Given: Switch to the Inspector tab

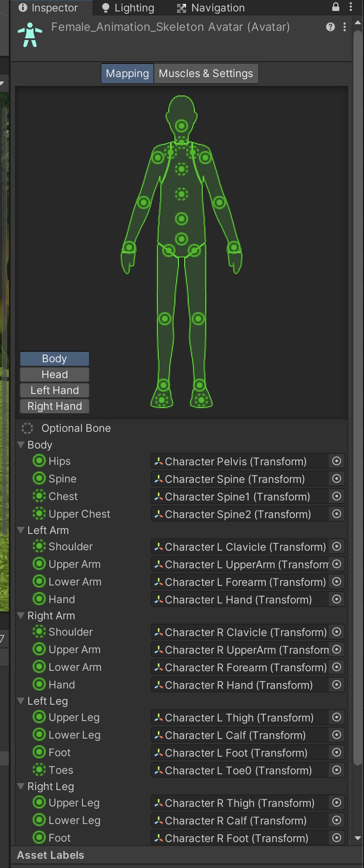Looking at the screenshot, I should pyautogui.click(x=48, y=7).
